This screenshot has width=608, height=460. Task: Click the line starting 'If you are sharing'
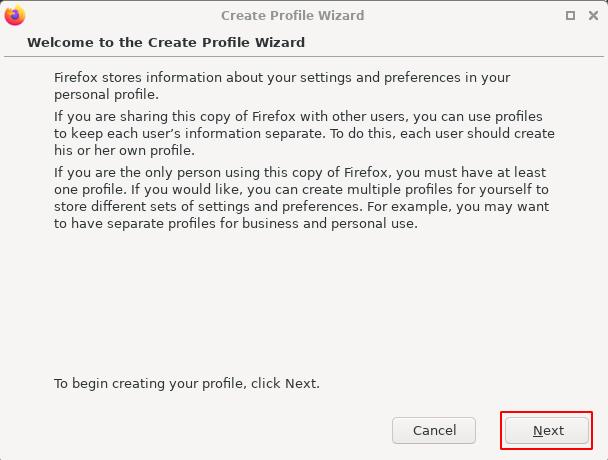(298, 116)
